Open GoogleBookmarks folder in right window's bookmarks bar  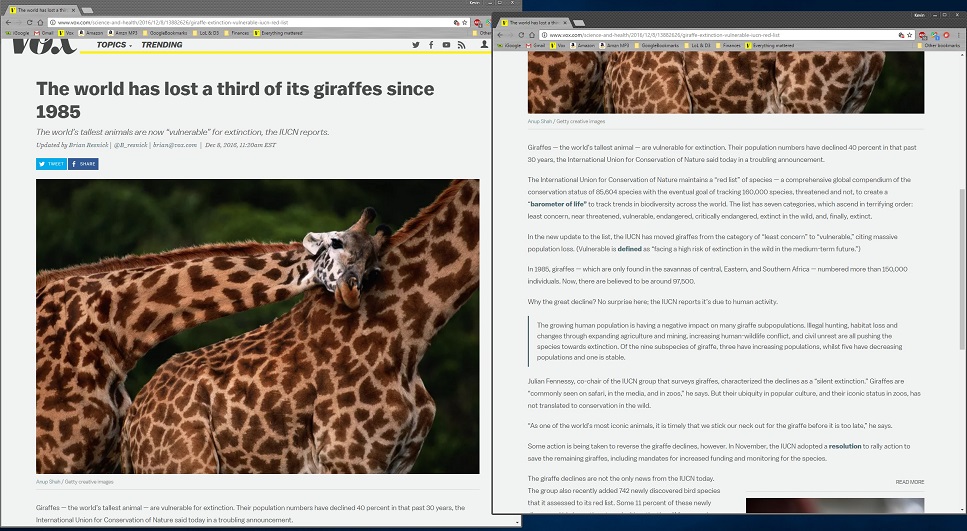pyautogui.click(x=658, y=46)
